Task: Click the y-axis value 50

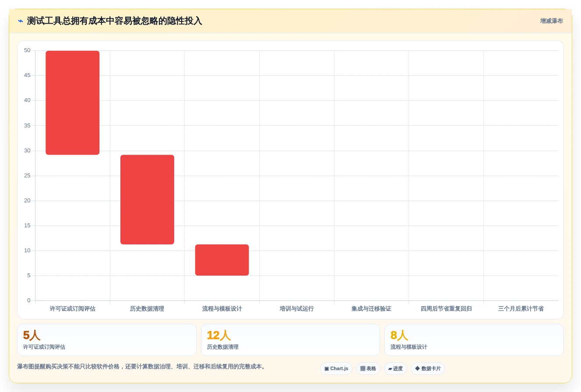Action: pyautogui.click(x=27, y=50)
